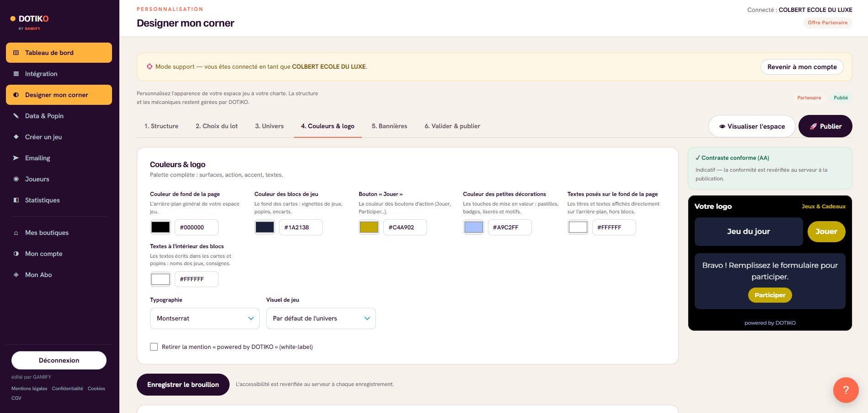
Task: Click the Intégration grid icon
Action: point(16,74)
